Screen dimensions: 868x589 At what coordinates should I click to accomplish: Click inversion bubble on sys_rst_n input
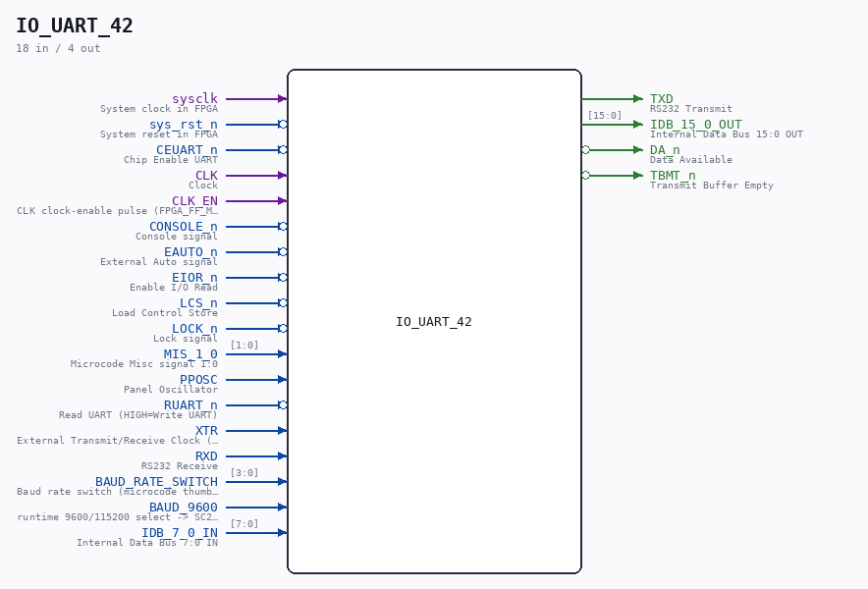283,124
